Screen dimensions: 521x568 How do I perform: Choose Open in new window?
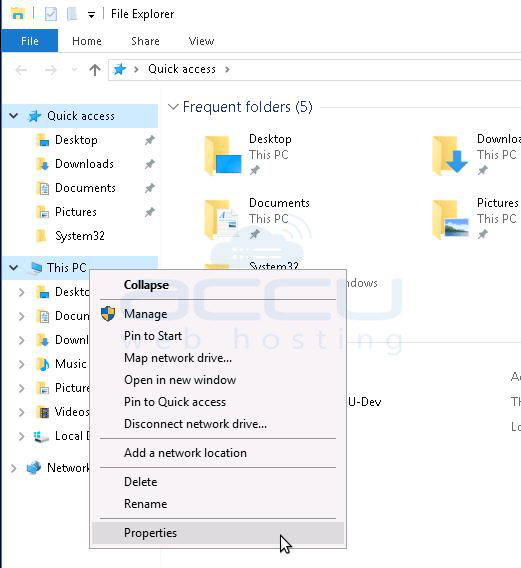pyautogui.click(x=218, y=380)
